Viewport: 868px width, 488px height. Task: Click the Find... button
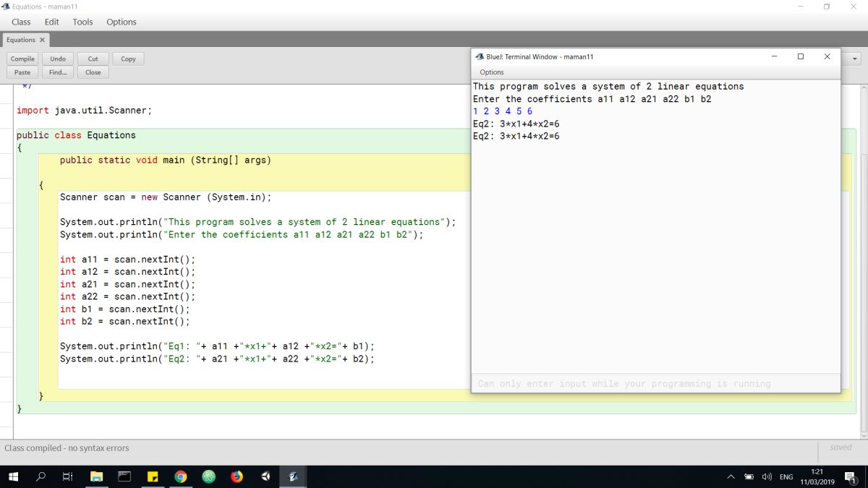click(58, 72)
